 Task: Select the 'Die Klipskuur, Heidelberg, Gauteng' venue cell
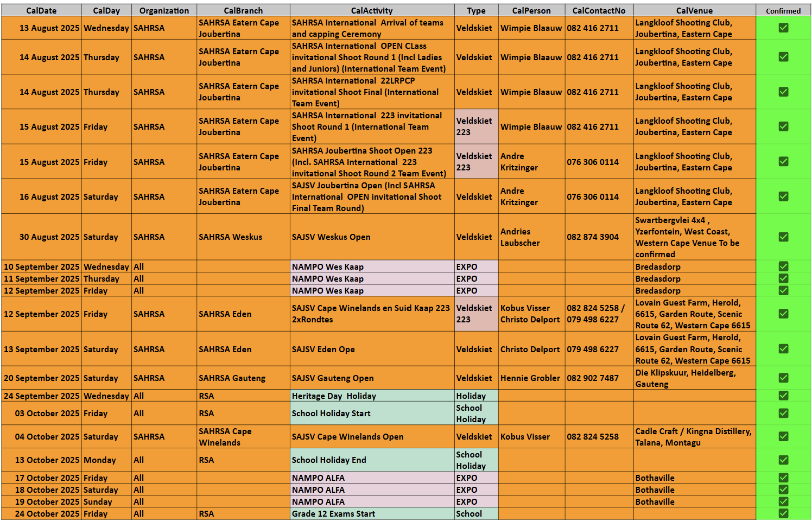[x=695, y=378]
